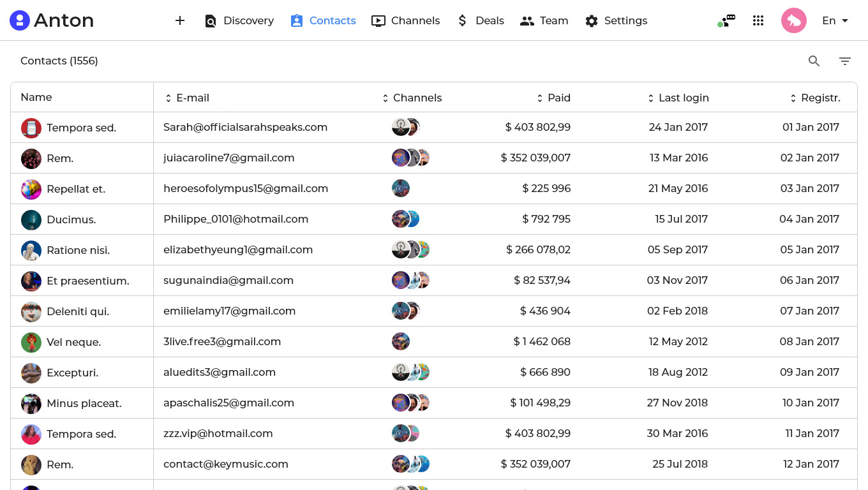Sort the table by Paid column
This screenshot has height=490, width=868.
tap(553, 98)
